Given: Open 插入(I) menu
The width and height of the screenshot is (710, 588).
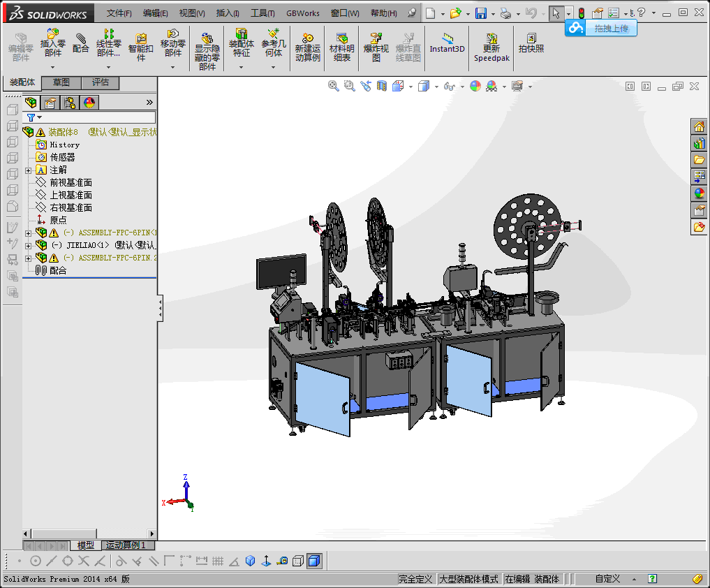Looking at the screenshot, I should click(228, 13).
